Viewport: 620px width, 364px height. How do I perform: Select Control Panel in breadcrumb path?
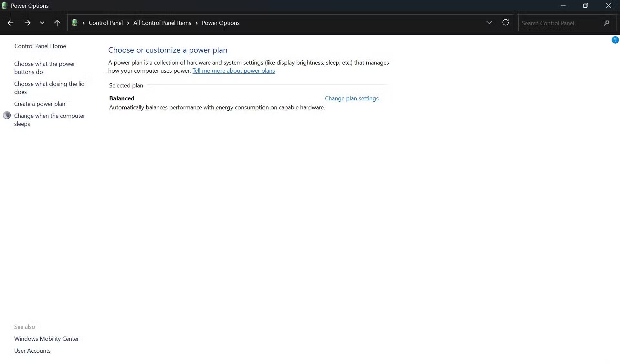coord(106,23)
